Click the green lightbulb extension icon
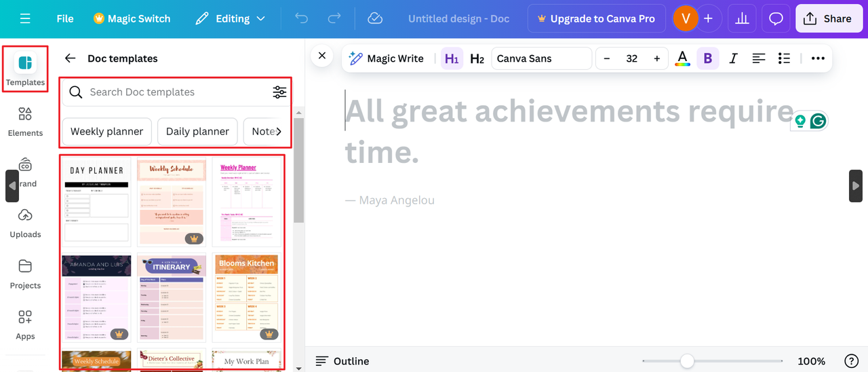The height and width of the screenshot is (372, 868). [x=800, y=121]
